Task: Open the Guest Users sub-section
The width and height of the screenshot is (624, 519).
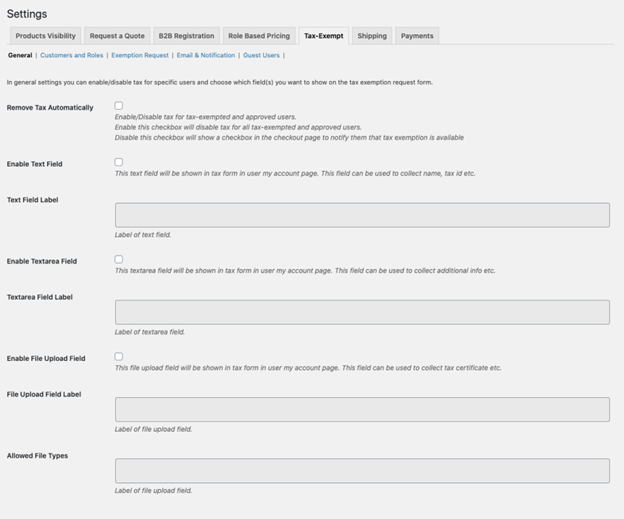Action: [261, 56]
